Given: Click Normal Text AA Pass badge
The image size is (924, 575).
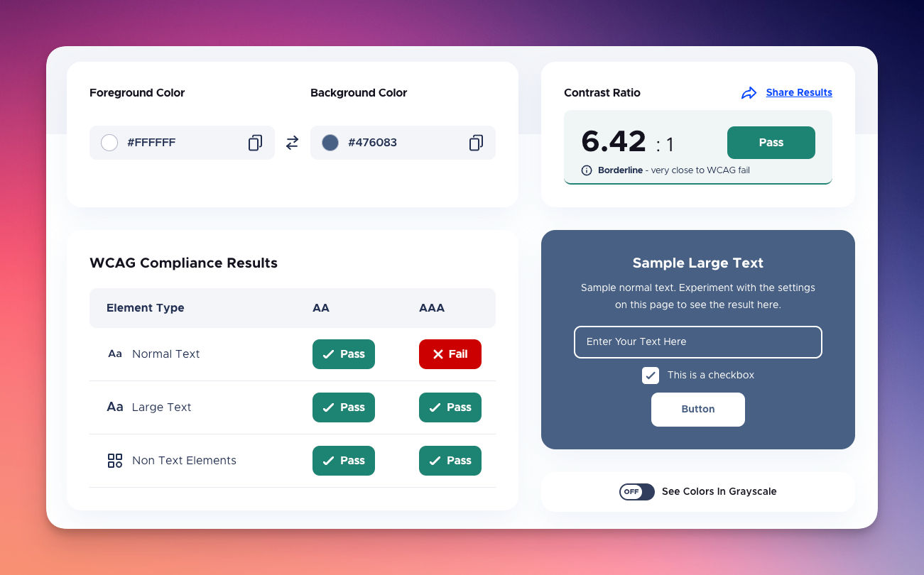Looking at the screenshot, I should click(344, 354).
